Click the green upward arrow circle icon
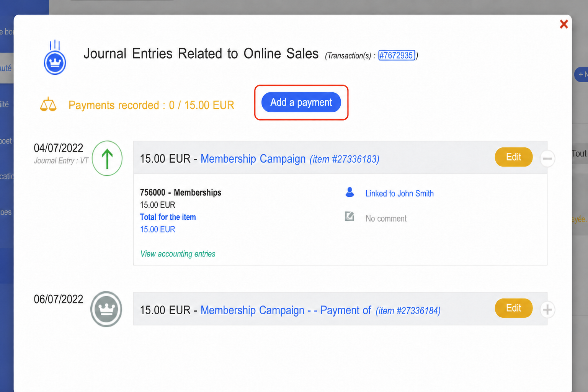 coord(107,158)
